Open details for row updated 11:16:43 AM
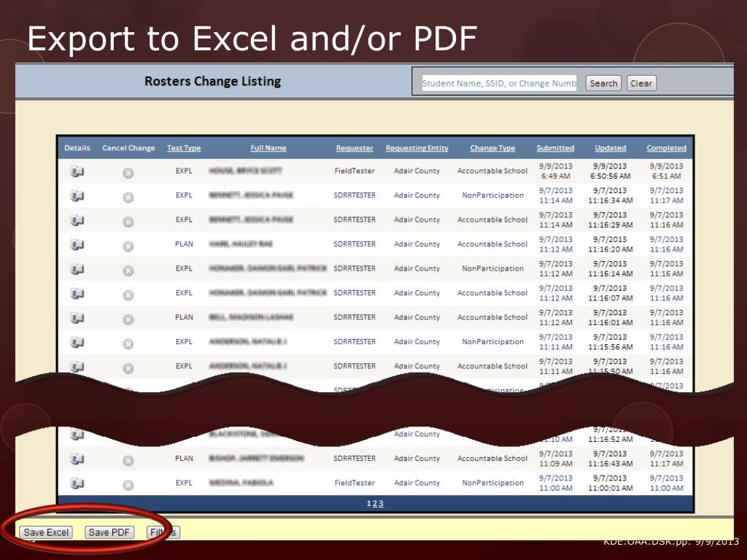 point(77,459)
